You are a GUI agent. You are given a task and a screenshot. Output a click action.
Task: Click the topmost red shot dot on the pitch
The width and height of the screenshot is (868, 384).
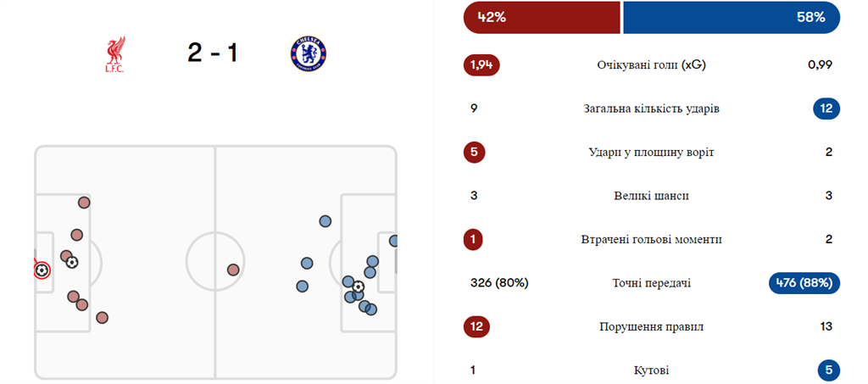(83, 203)
